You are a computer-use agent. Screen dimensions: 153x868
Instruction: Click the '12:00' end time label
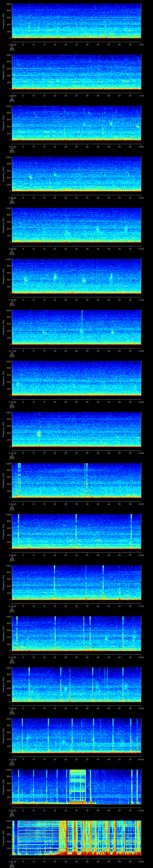pyautogui.click(x=141, y=351)
